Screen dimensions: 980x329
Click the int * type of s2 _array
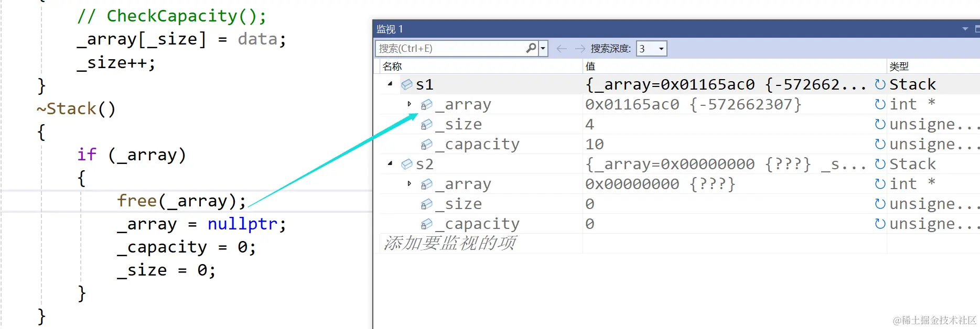(x=912, y=184)
